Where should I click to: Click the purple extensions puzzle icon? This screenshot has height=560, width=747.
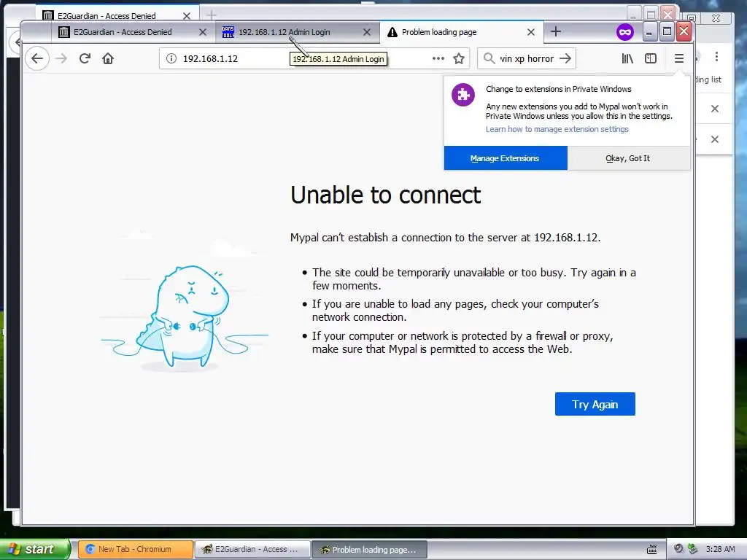463,95
